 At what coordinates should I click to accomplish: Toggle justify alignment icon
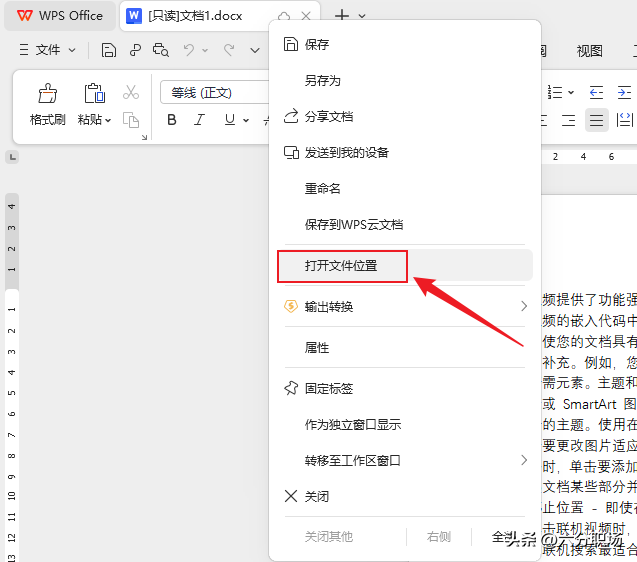[596, 120]
